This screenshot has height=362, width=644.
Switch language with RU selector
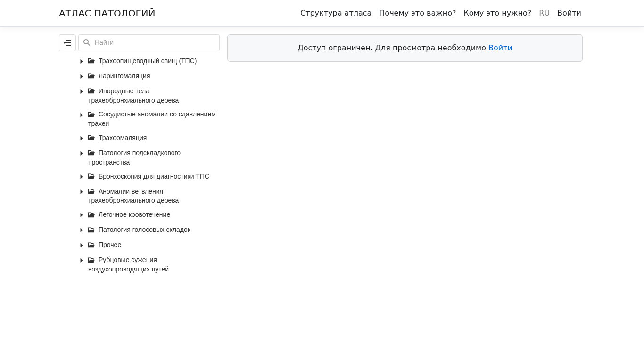tap(544, 13)
